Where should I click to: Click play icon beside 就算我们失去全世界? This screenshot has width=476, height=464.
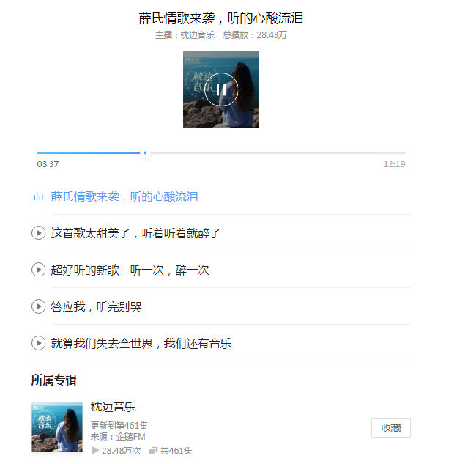(39, 343)
